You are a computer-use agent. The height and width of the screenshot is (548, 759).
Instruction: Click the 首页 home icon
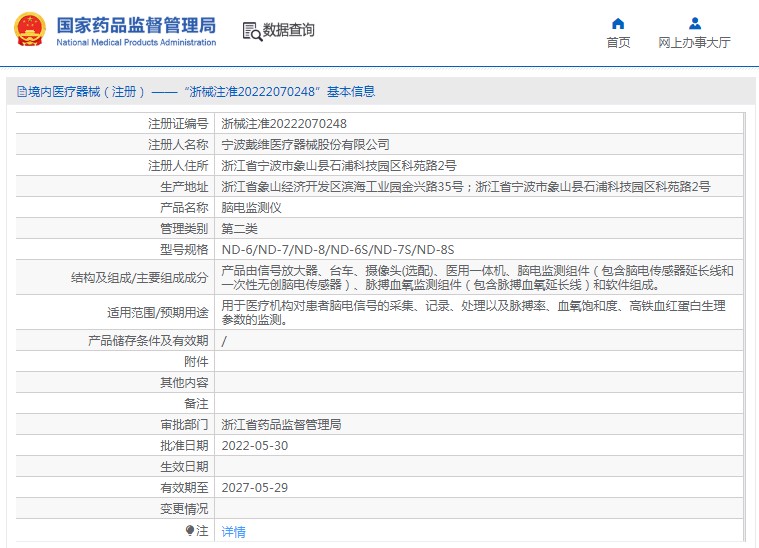618,23
